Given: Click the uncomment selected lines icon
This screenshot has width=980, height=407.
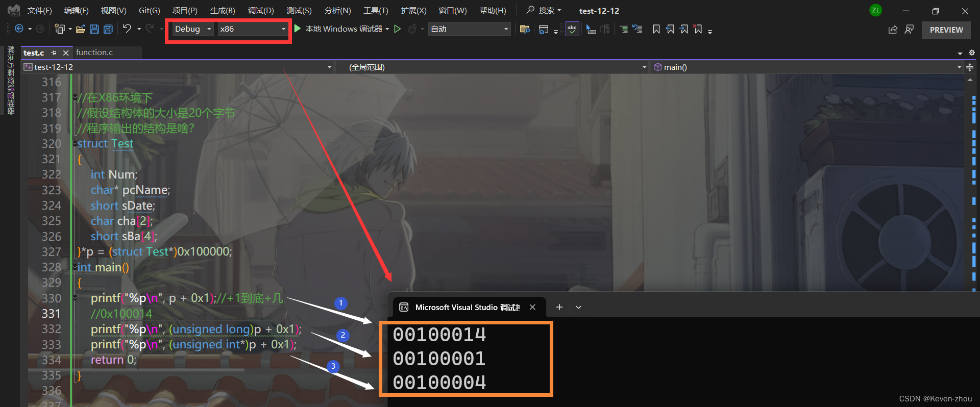Looking at the screenshot, I should tap(638, 29).
